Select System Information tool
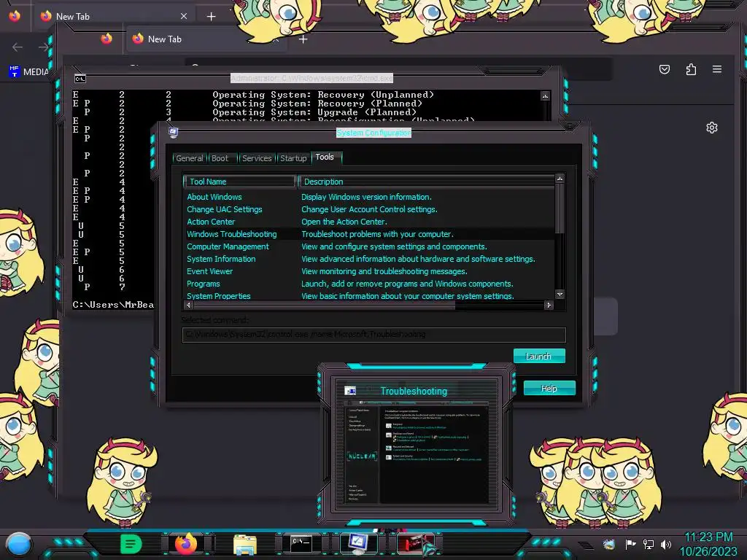 click(x=221, y=259)
